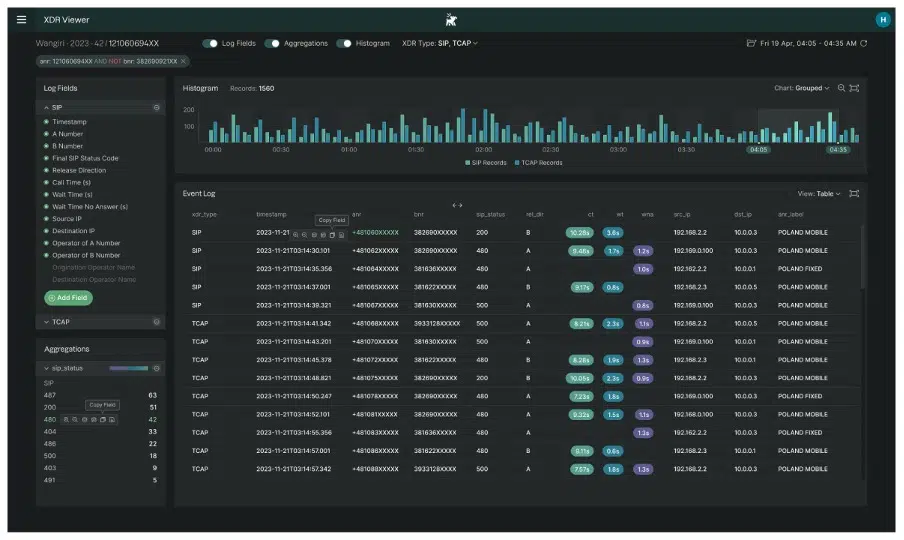Toggle the Log Fields switch

click(x=210, y=43)
